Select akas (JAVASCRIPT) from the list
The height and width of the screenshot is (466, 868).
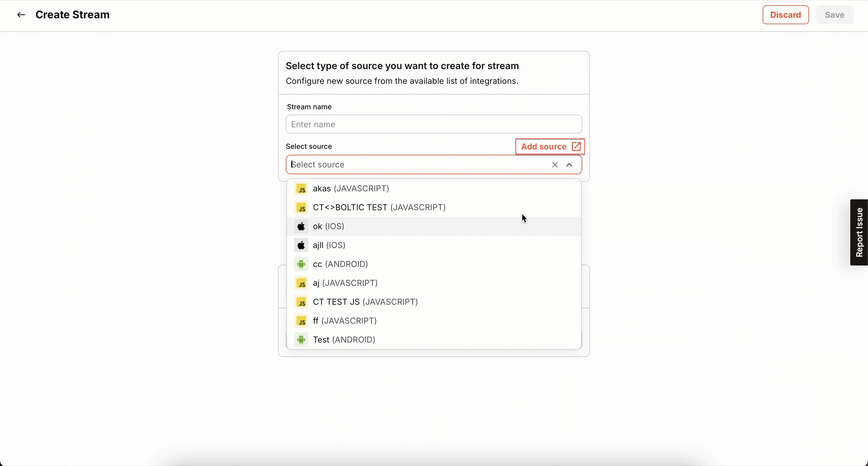point(351,189)
